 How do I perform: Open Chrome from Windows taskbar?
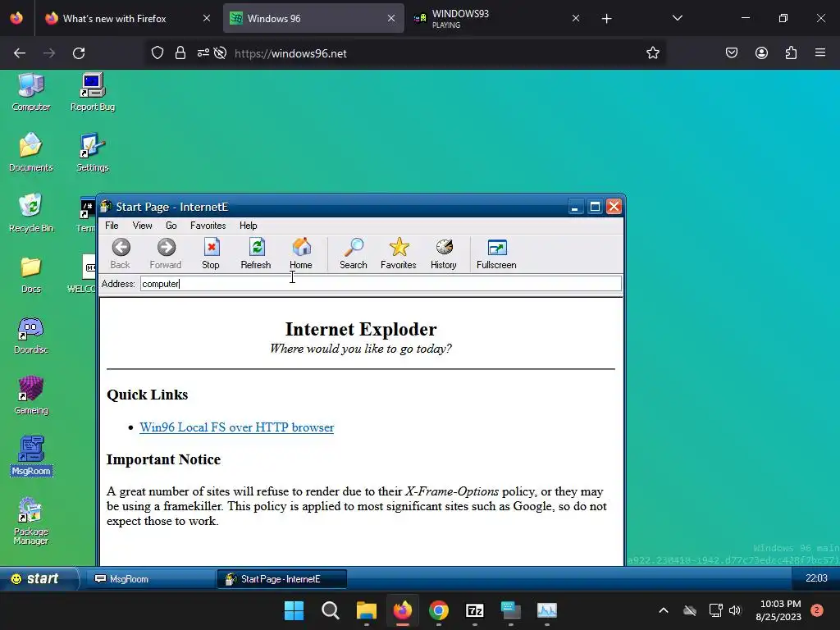(439, 610)
